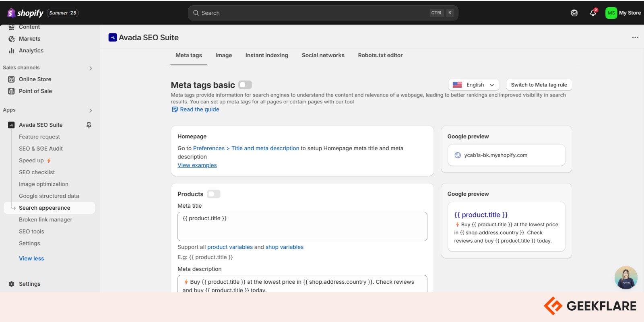
Task: Open the Read the guide link
Action: 200,109
